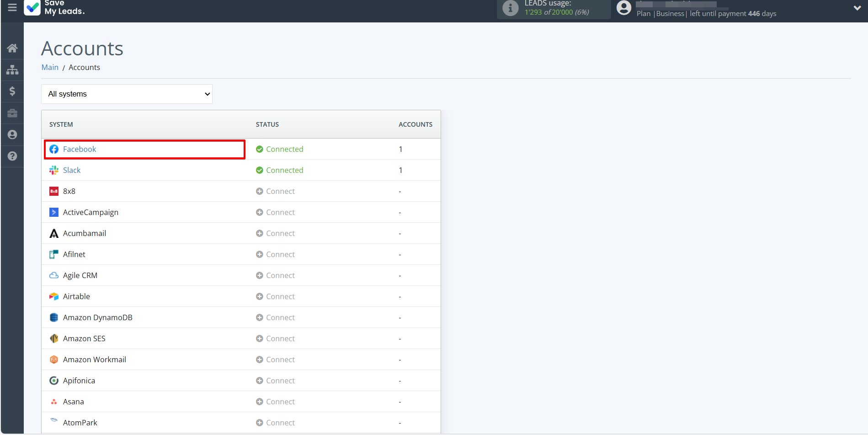868x435 pixels.
Task: Click the Facebook logo icon
Action: tap(54, 149)
